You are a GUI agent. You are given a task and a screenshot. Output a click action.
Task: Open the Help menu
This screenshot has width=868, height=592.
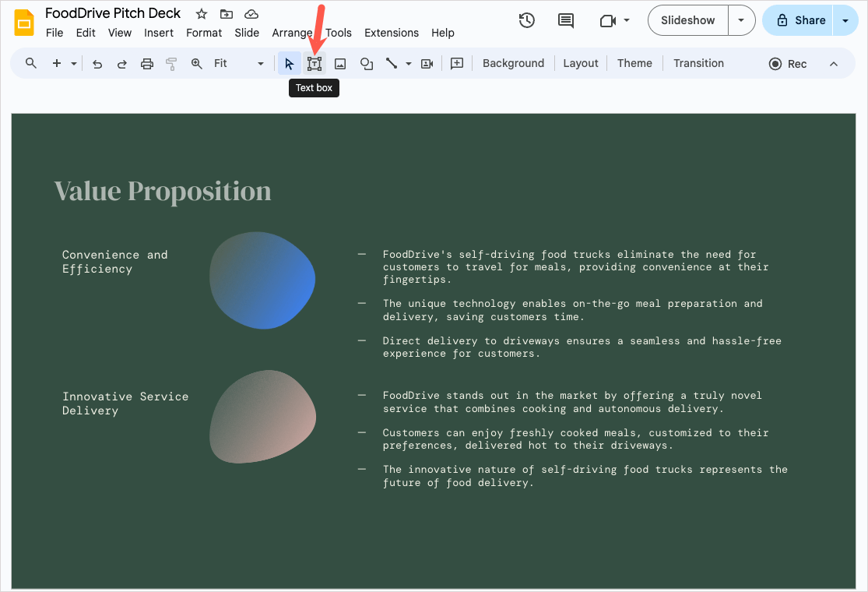443,33
